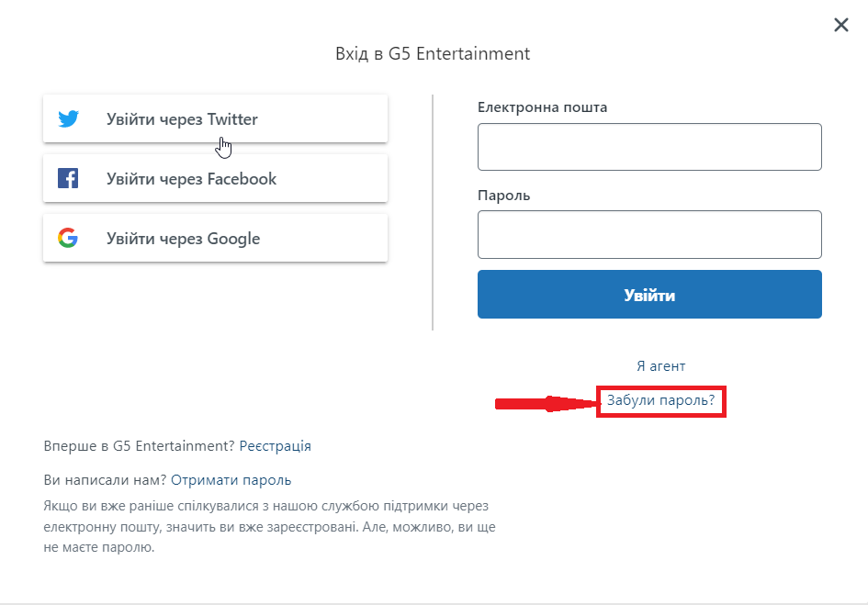
Task: Choose the 'Увійти через Google' button text
Action: pos(183,239)
